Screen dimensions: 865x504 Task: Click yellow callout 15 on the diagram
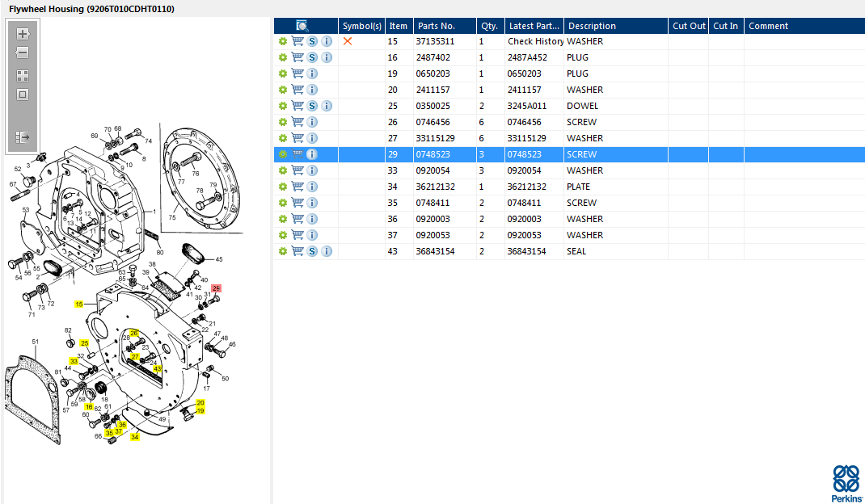click(x=79, y=304)
